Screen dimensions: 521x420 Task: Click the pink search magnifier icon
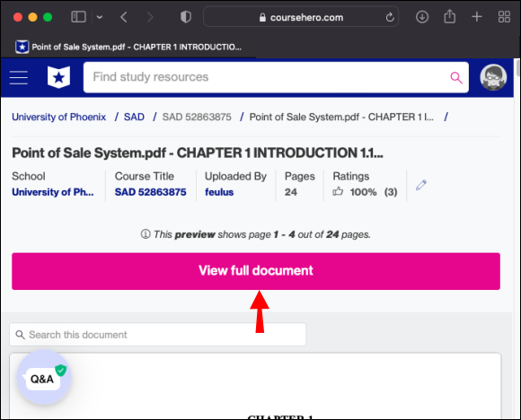click(x=456, y=78)
